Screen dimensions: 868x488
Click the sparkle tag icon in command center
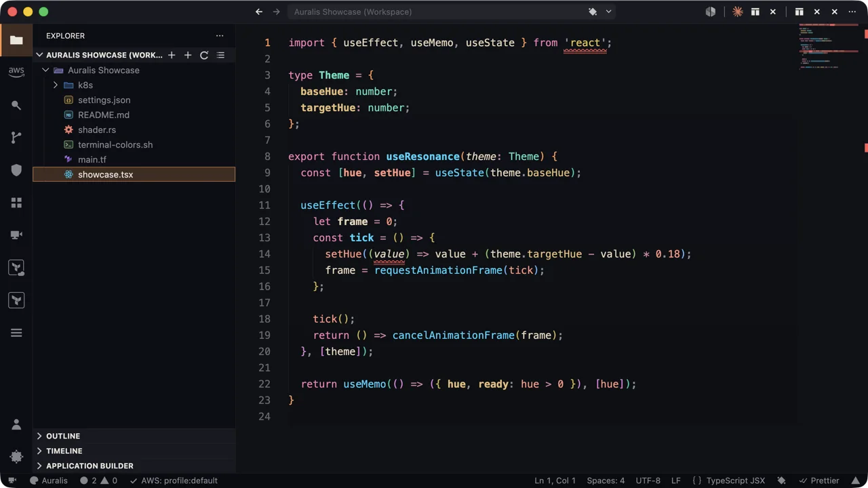coord(593,12)
